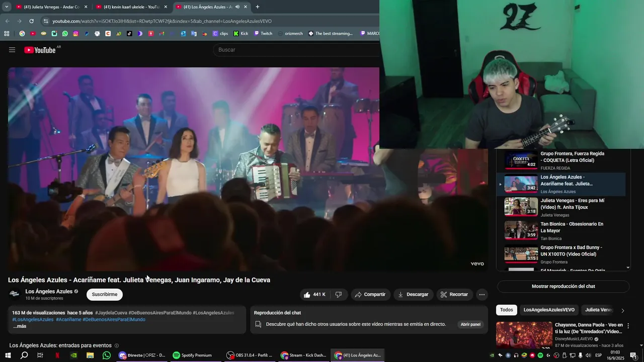Mute the Los Ángeles Azules tab audio

pyautogui.click(x=237, y=7)
